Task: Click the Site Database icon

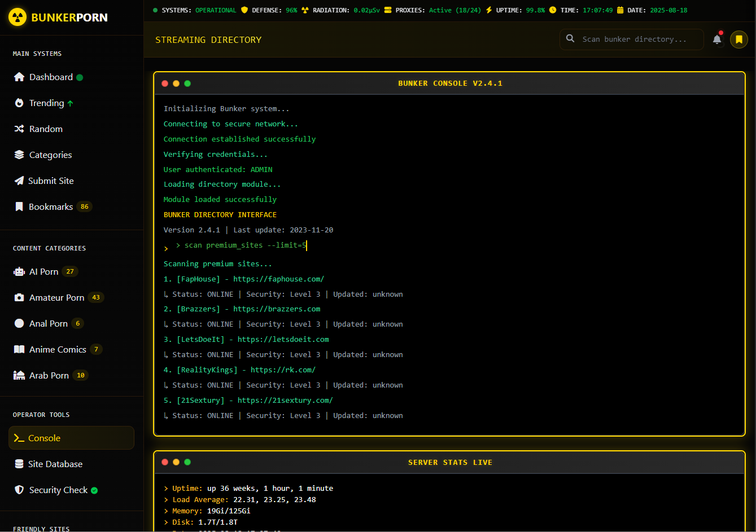Action: pyautogui.click(x=19, y=464)
